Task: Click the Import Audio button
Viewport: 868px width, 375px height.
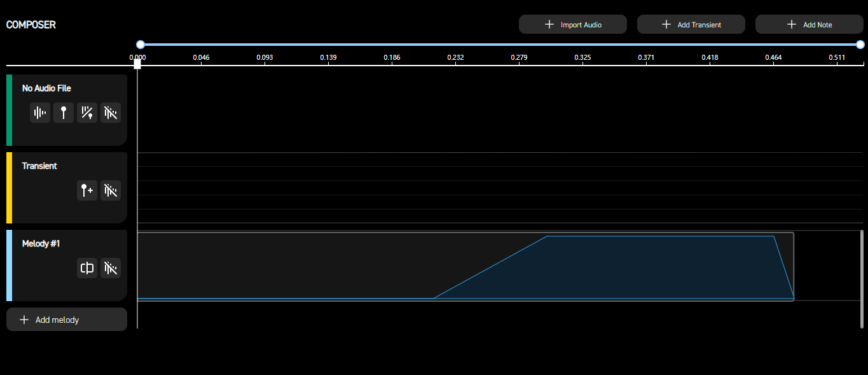Action: (x=573, y=24)
